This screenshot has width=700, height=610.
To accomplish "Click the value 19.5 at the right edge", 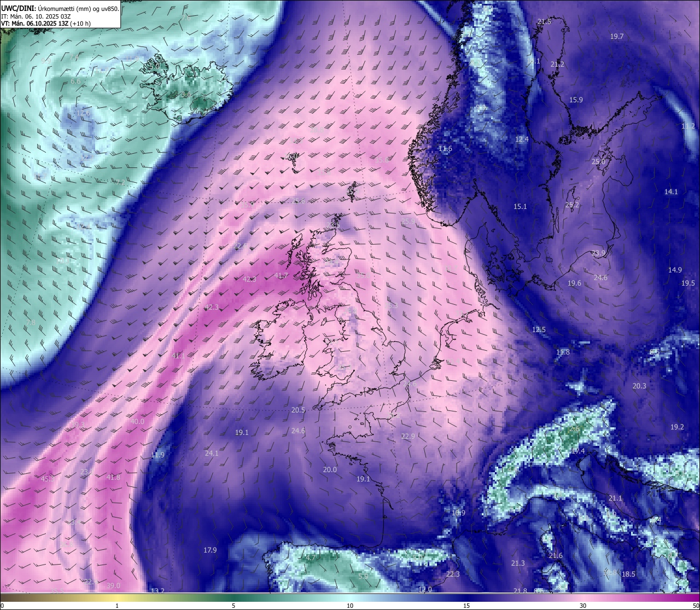I will coord(688,283).
